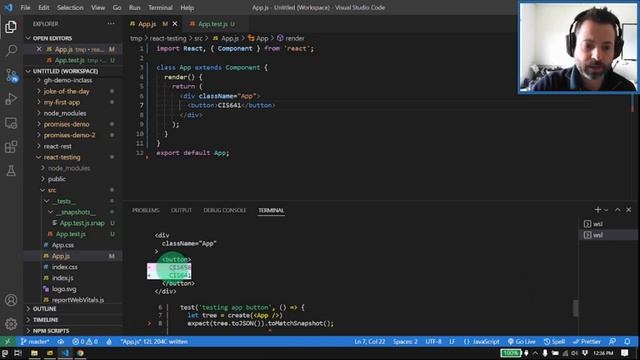
Task: Open the File menu
Action: (x=25, y=7)
